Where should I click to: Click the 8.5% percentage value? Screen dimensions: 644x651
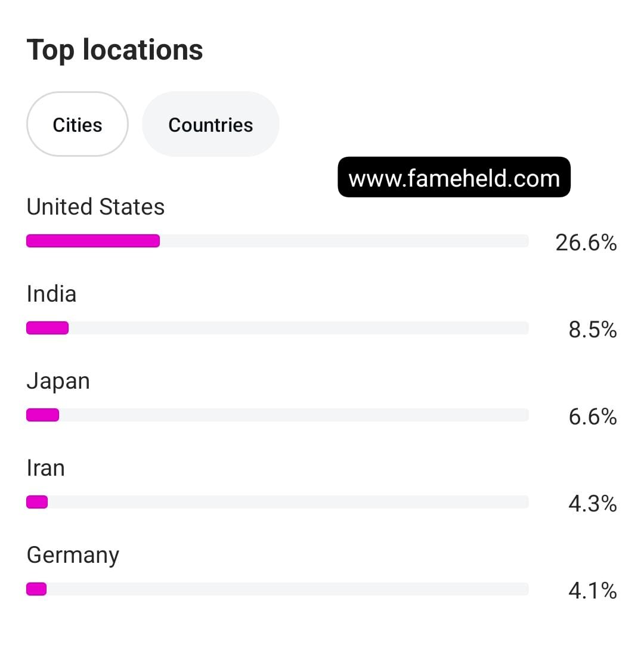pyautogui.click(x=592, y=330)
